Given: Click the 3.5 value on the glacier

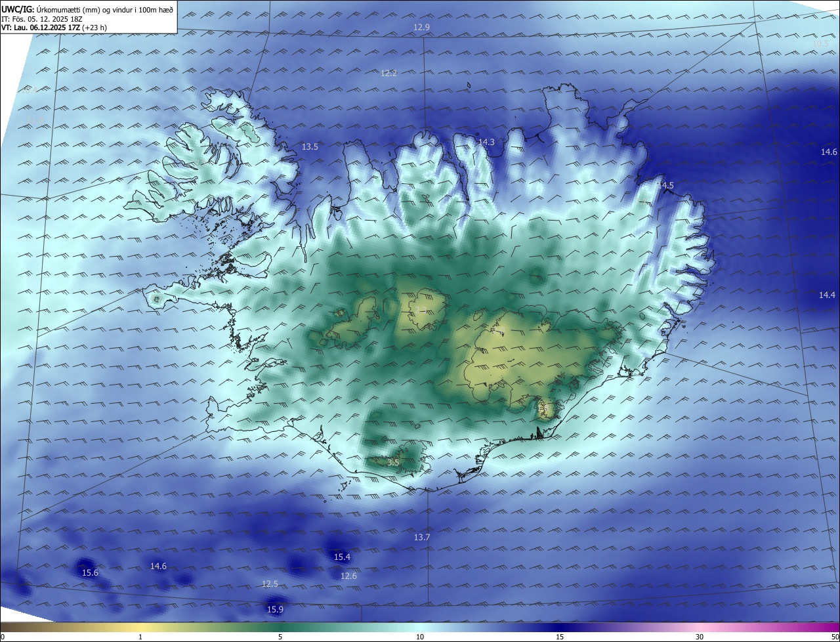Looking at the screenshot, I should click(393, 463).
